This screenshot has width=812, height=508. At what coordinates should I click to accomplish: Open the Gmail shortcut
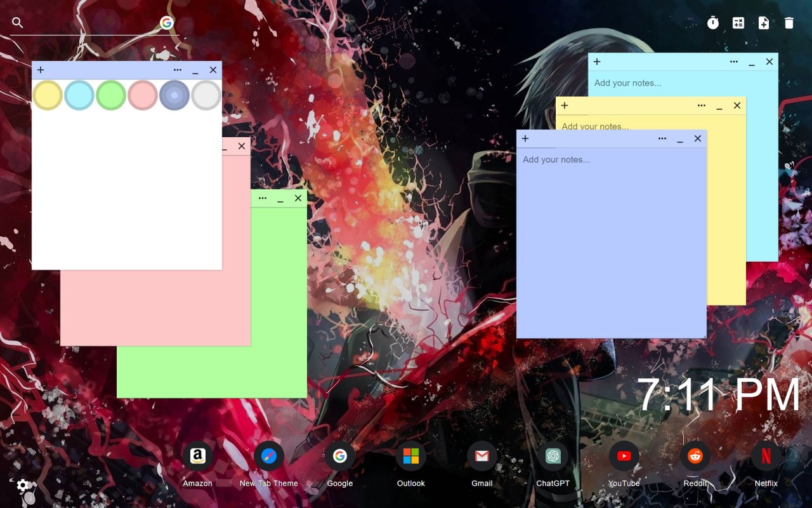pyautogui.click(x=482, y=456)
